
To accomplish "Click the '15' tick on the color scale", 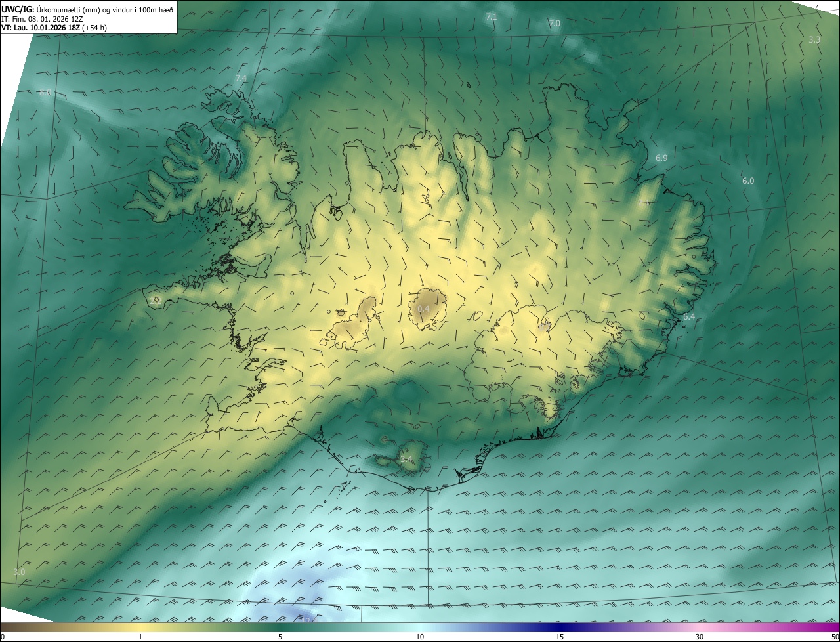I will coord(560,637).
